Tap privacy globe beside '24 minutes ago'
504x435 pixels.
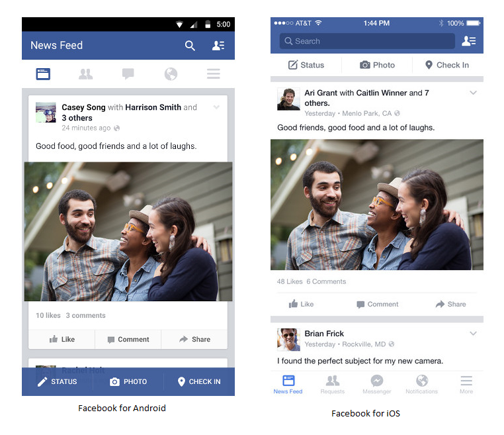point(116,128)
